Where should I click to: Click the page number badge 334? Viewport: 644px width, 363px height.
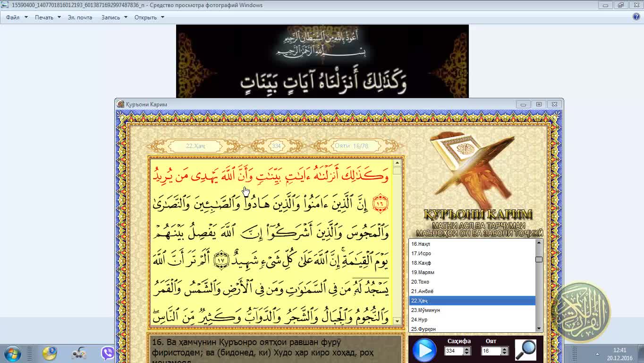click(x=277, y=146)
